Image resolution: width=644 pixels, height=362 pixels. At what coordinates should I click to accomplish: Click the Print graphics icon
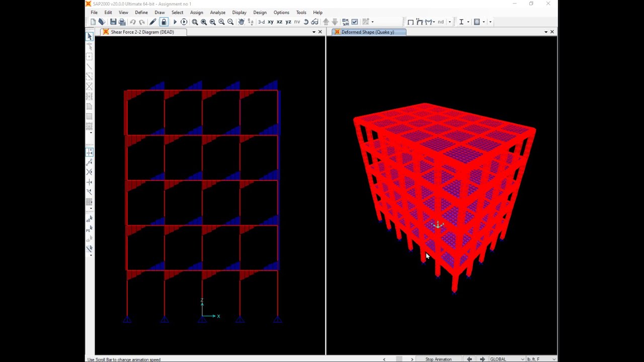coord(122,22)
